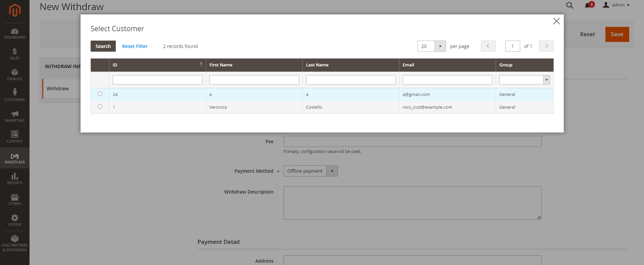Image resolution: width=644 pixels, height=265 pixels.
Task: Close the Select Customer dialog
Action: point(556,21)
